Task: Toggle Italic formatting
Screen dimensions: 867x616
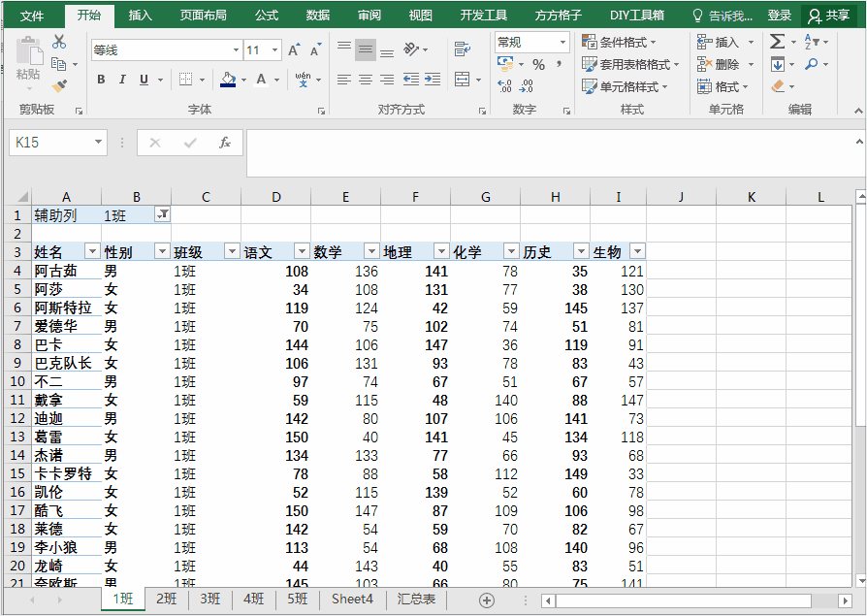Action: (122, 80)
